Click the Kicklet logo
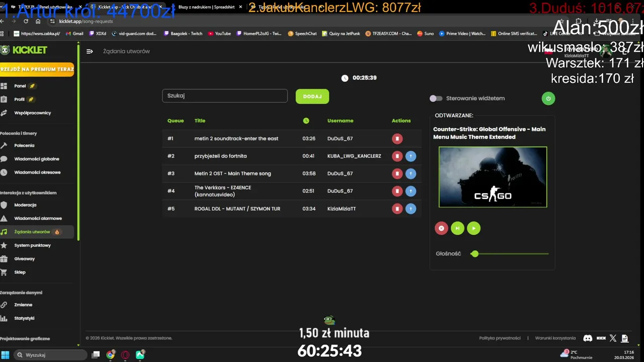This screenshot has height=362, width=644. 24,50
